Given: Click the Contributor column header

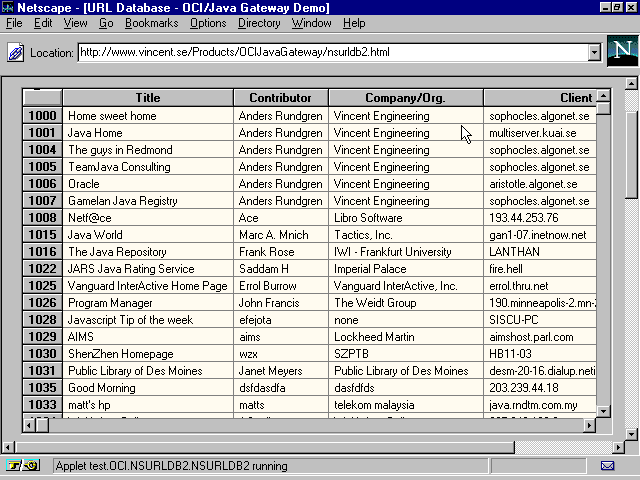Looking at the screenshot, I should click(280, 98).
